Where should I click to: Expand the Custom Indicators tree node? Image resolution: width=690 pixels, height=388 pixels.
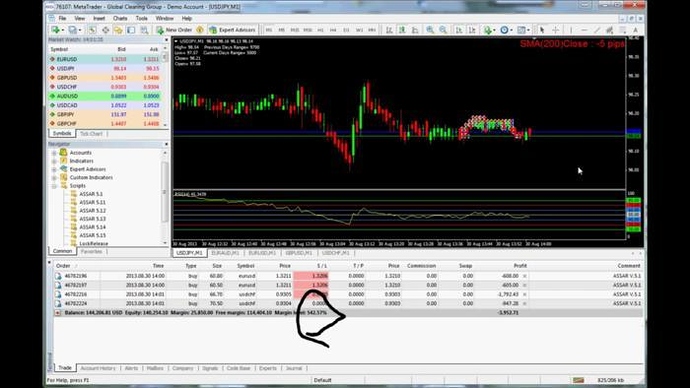[54, 178]
